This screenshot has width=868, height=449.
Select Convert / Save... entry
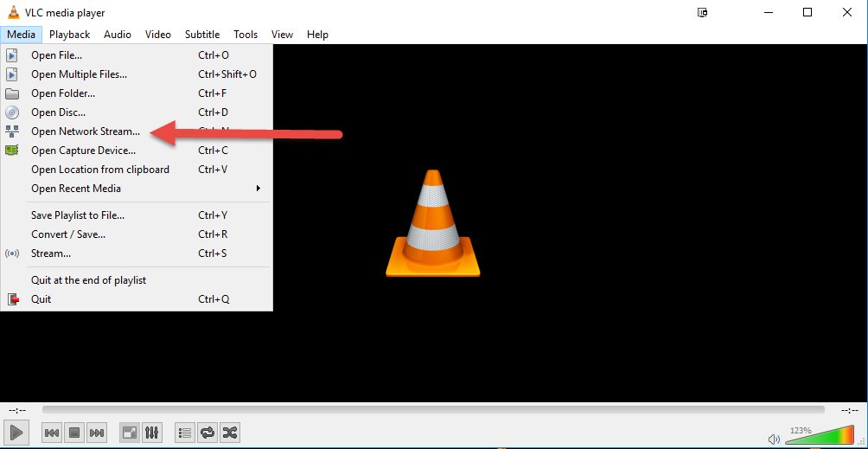pyautogui.click(x=137, y=234)
